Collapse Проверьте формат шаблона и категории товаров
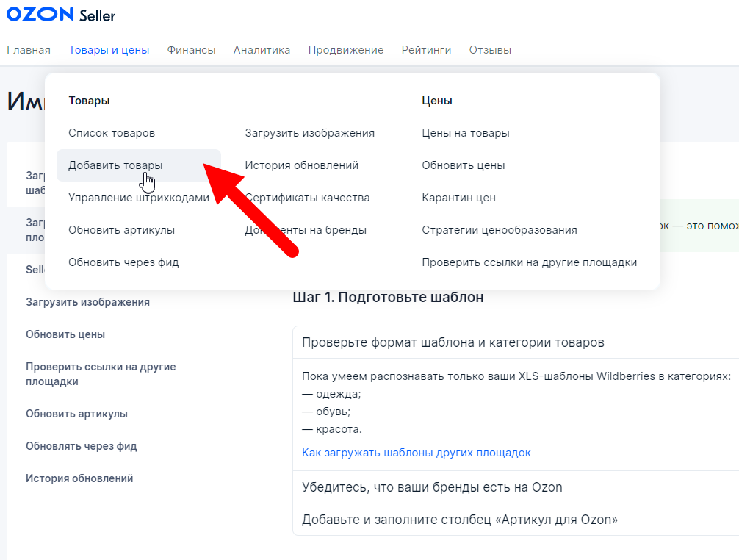The image size is (739, 560). point(516,342)
